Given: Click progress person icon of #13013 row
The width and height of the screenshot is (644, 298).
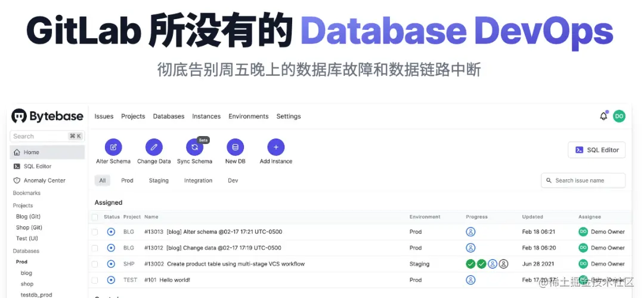Looking at the screenshot, I should pyautogui.click(x=470, y=232).
